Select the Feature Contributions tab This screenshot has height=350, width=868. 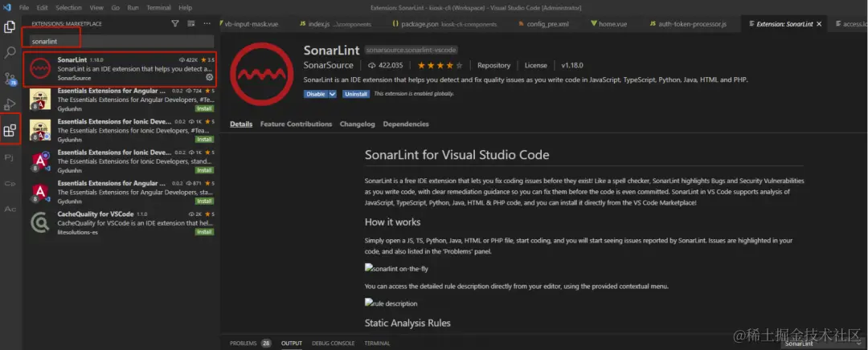click(296, 124)
